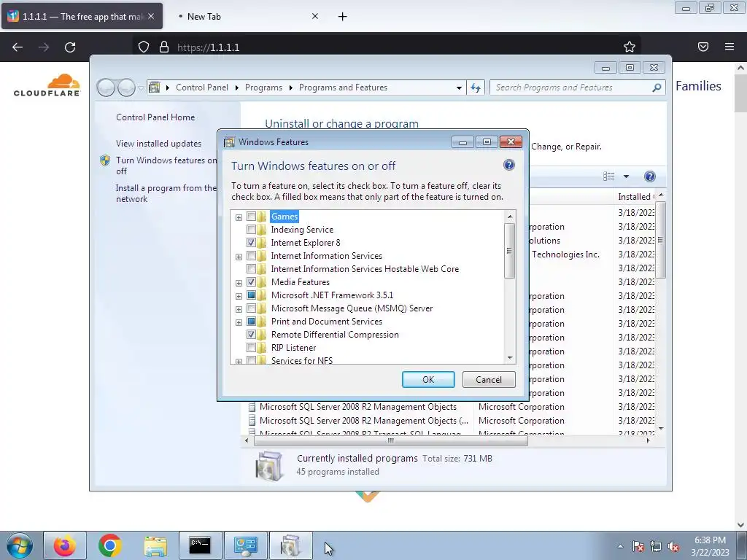The image size is (747, 560).
Task: Click Programs and Features breadcrumb
Action: pos(343,87)
